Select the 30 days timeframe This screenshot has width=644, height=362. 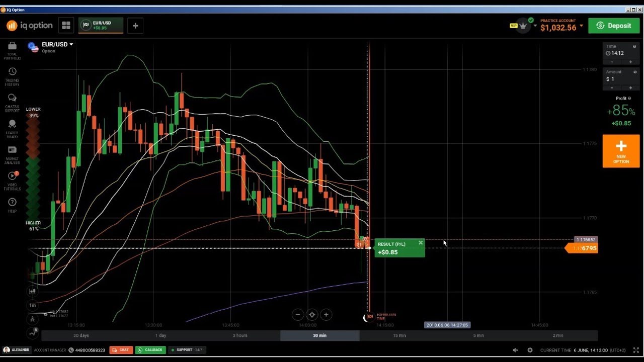pyautogui.click(x=81, y=335)
